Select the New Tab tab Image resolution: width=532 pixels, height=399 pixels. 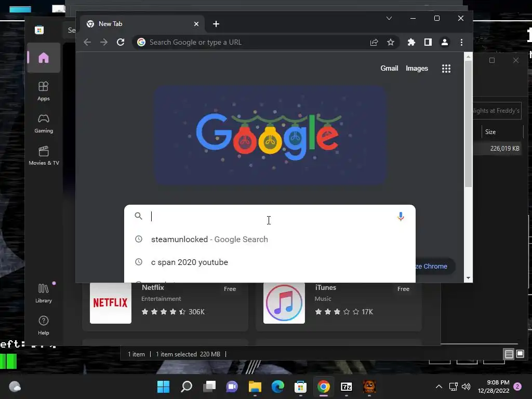(142, 24)
